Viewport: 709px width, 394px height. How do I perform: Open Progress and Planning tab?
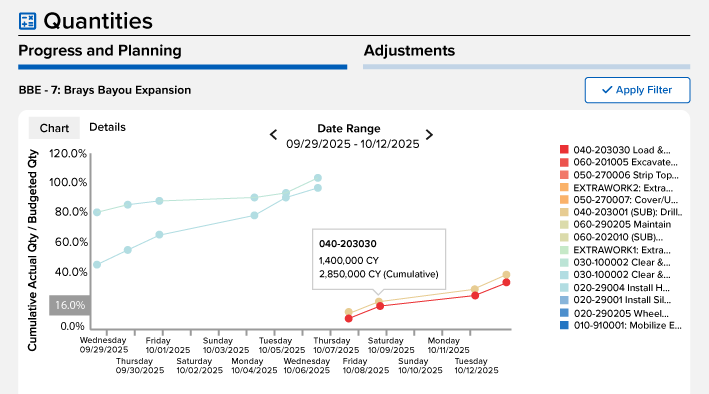[183, 56]
